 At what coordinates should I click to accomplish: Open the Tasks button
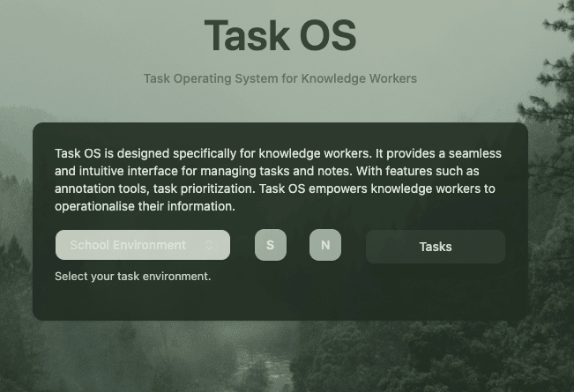pos(436,247)
